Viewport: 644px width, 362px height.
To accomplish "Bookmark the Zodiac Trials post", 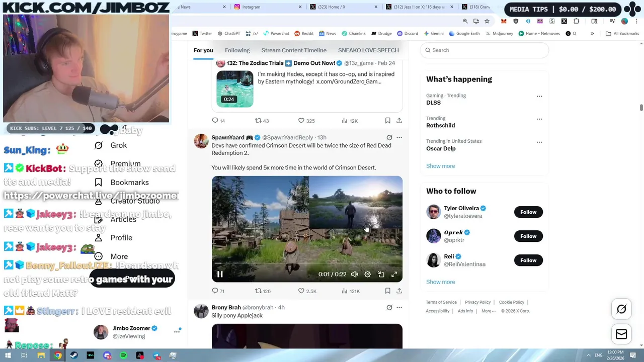I will [387, 121].
